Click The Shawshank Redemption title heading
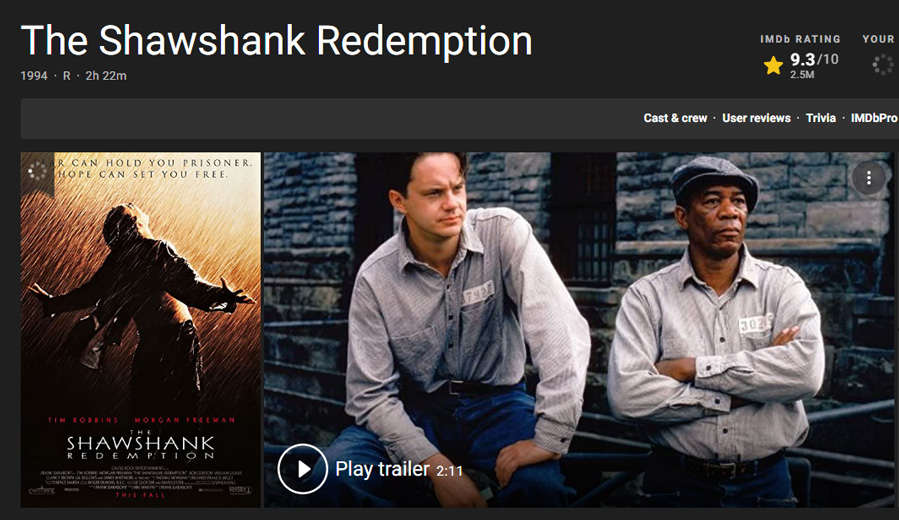Viewport: 899px width, 520px height. tap(276, 41)
